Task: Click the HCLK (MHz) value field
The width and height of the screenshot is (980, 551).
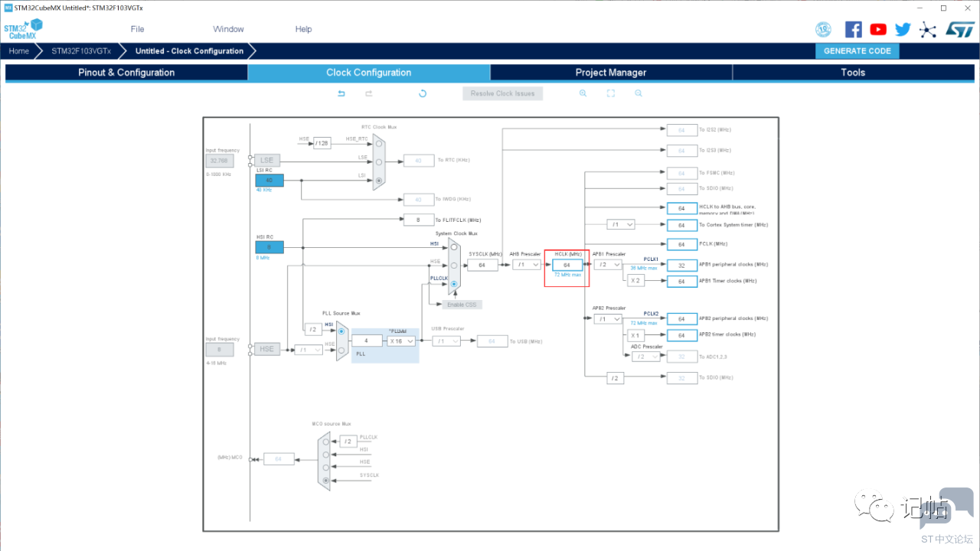Action: point(567,265)
